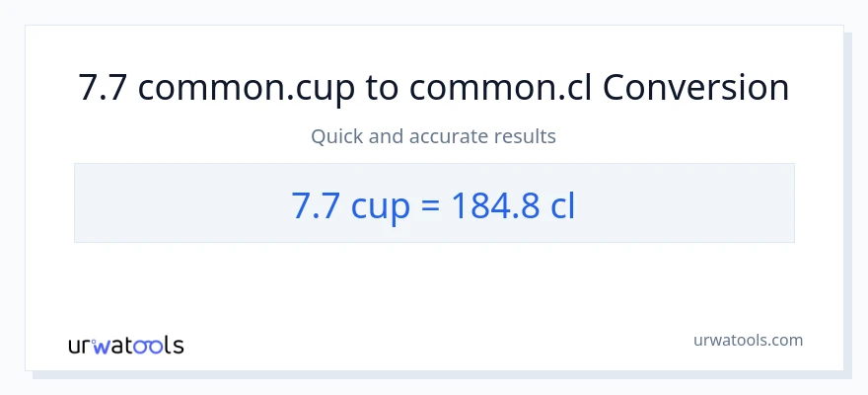Click the 'cl' unit in the blue result
868x395 pixels.
point(562,203)
